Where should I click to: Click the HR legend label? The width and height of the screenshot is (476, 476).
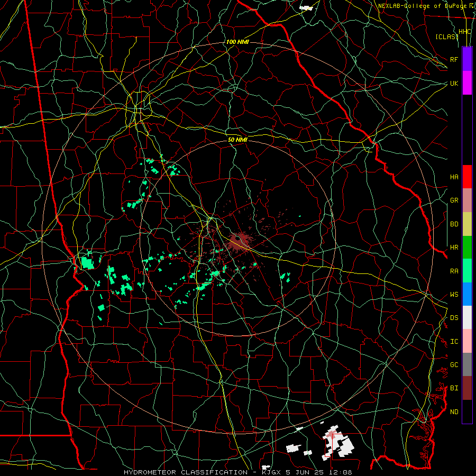click(454, 248)
